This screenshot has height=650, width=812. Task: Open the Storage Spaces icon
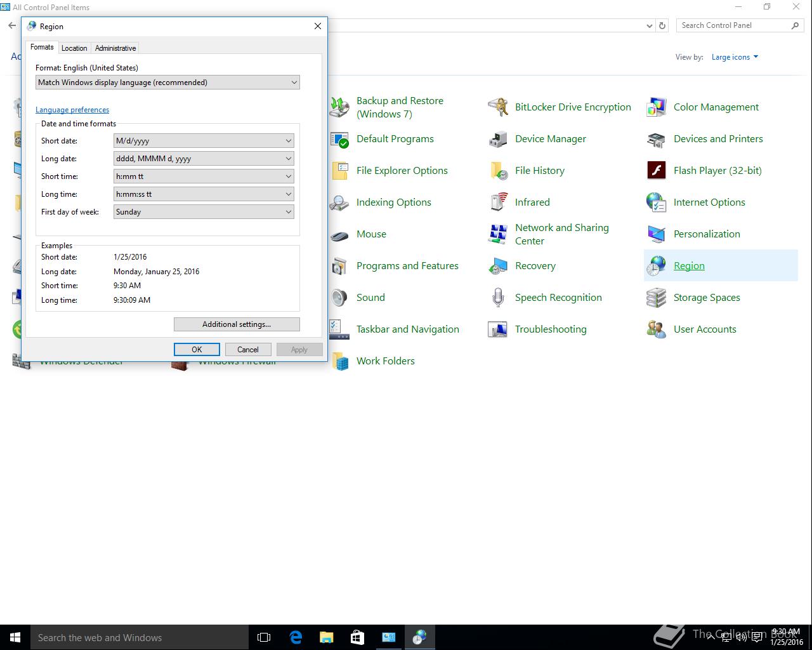[657, 298]
